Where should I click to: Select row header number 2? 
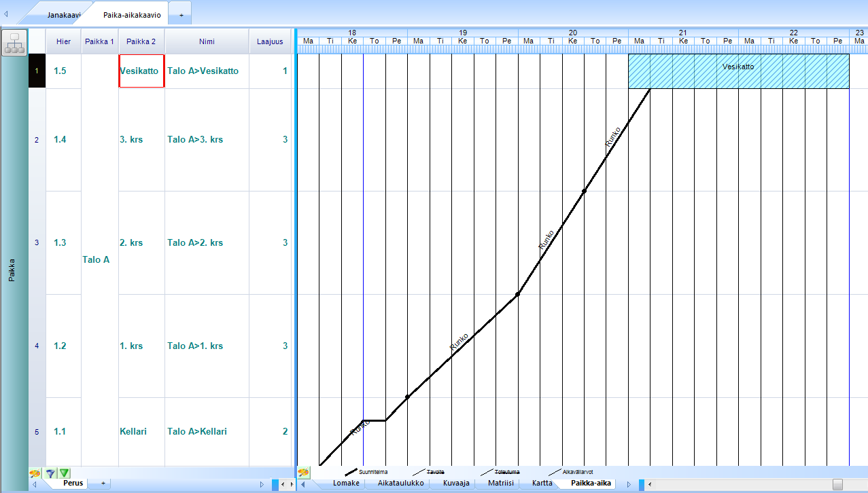[x=37, y=140]
